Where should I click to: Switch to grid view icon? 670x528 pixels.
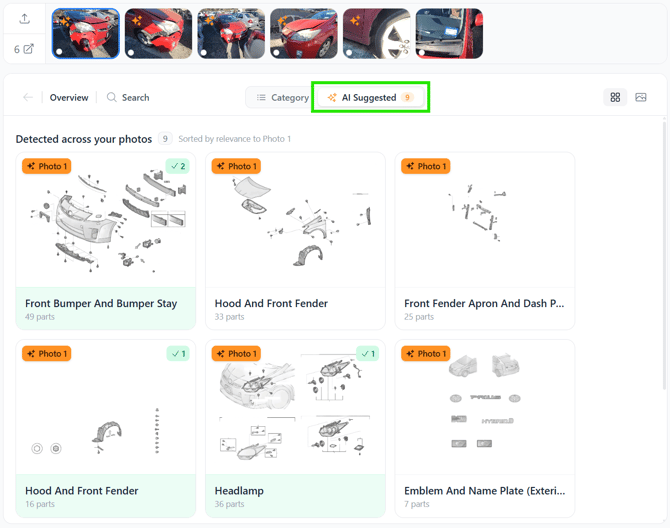pos(615,97)
